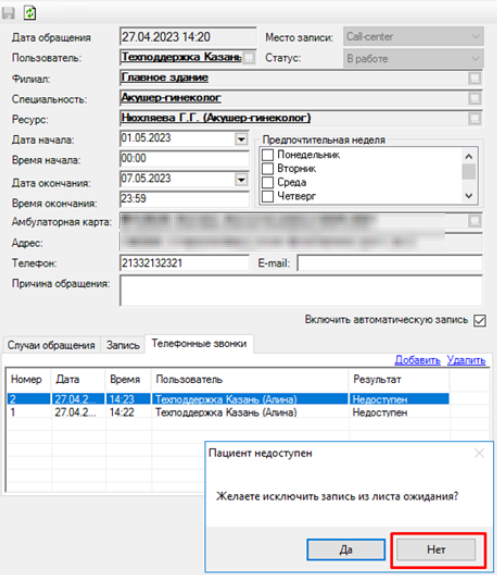Close the Пациент недоступен dialog
The image size is (497, 575).
click(479, 453)
